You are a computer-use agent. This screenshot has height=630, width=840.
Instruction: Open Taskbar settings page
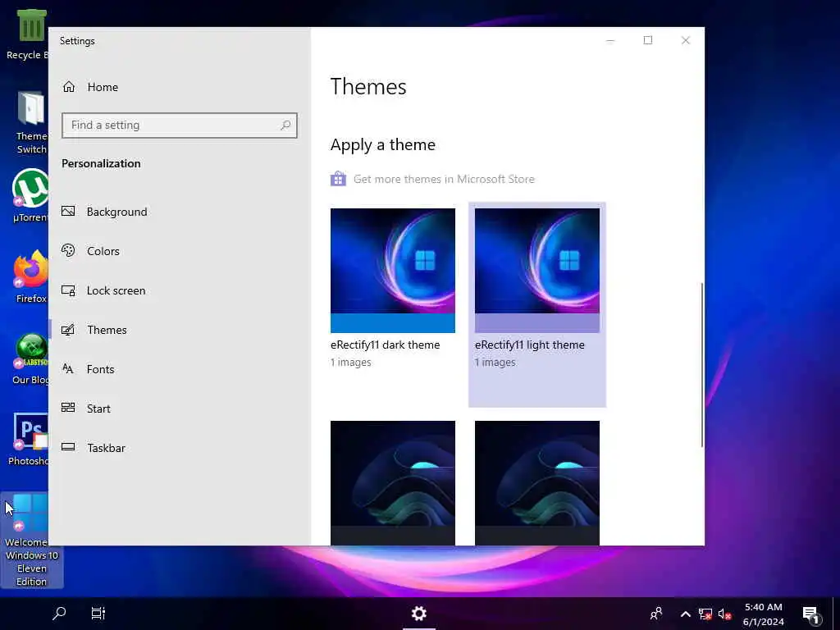point(180,448)
